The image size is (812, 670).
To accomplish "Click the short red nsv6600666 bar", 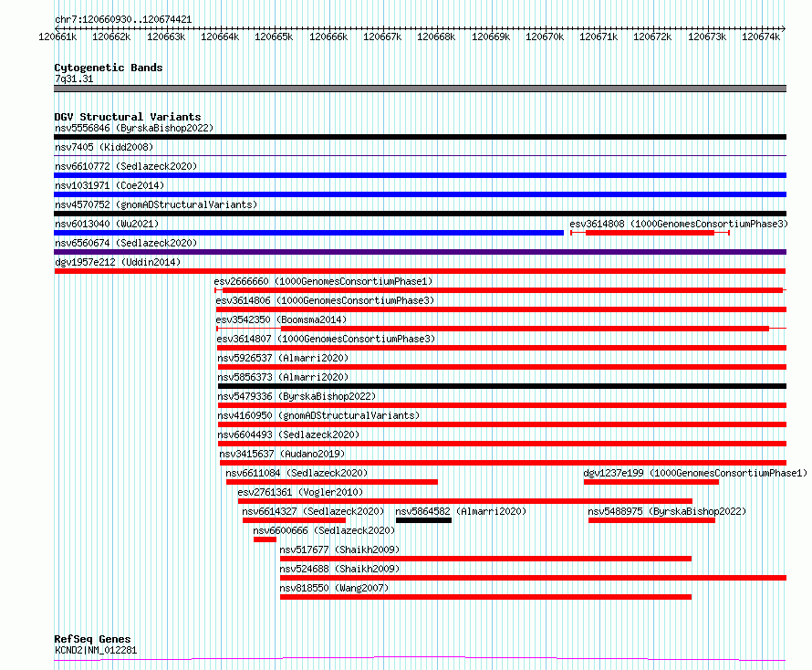I will click(x=265, y=539).
